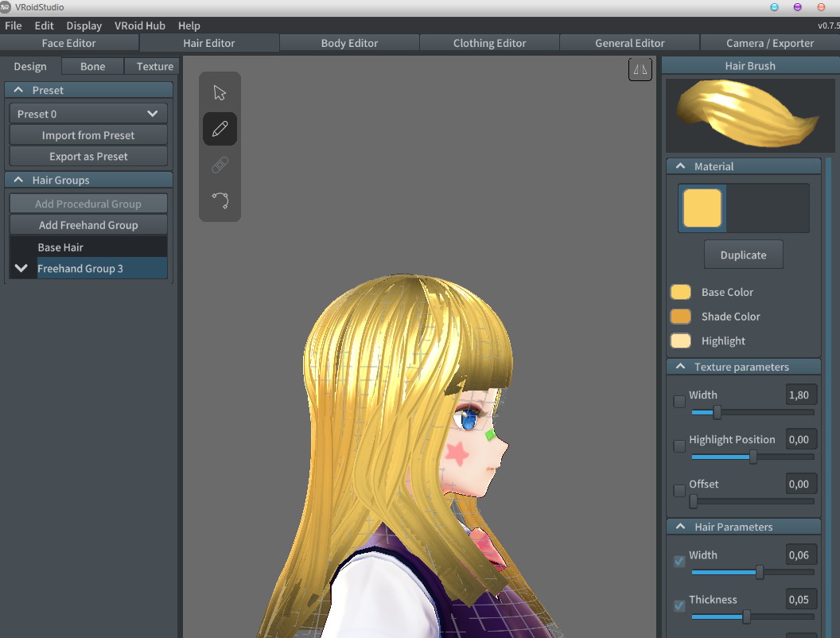Click the Thickness value field 0,05
Viewport: 840px width, 638px height.
[x=802, y=600]
